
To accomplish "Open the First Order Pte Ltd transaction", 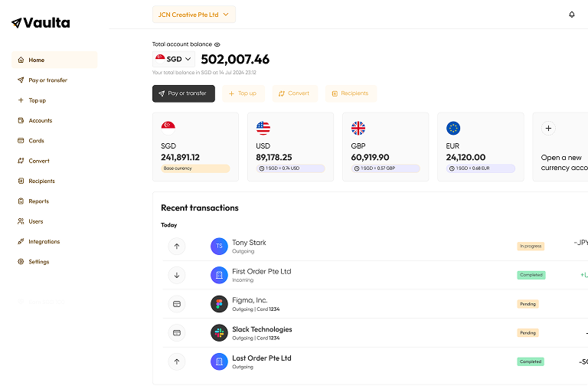I will point(375,275).
